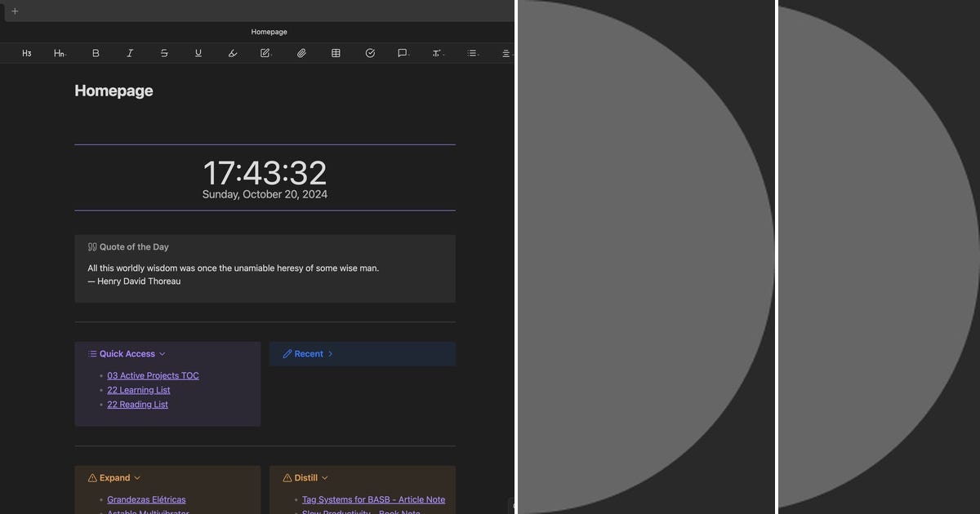Insert a table from the toolbar

point(336,52)
